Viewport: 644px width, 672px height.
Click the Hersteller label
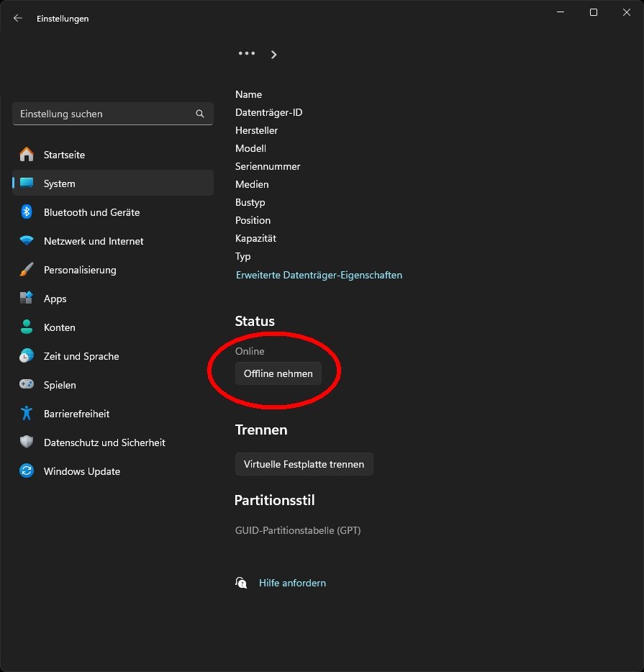pyautogui.click(x=256, y=130)
